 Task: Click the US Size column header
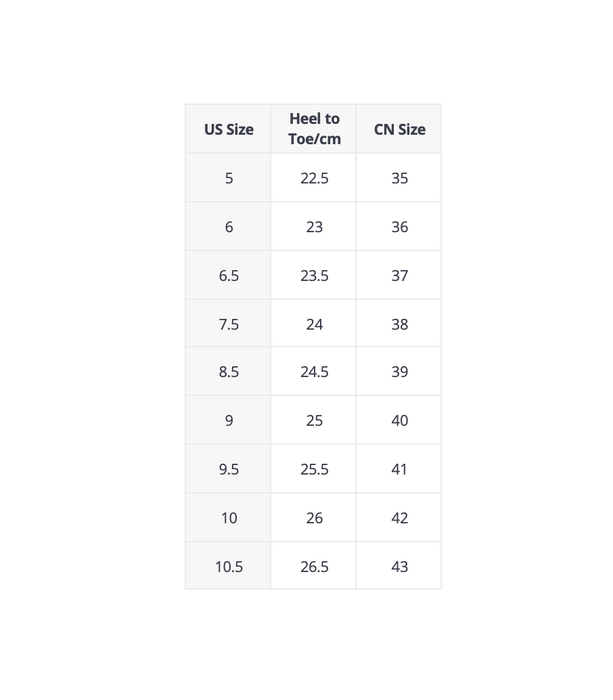click(228, 129)
